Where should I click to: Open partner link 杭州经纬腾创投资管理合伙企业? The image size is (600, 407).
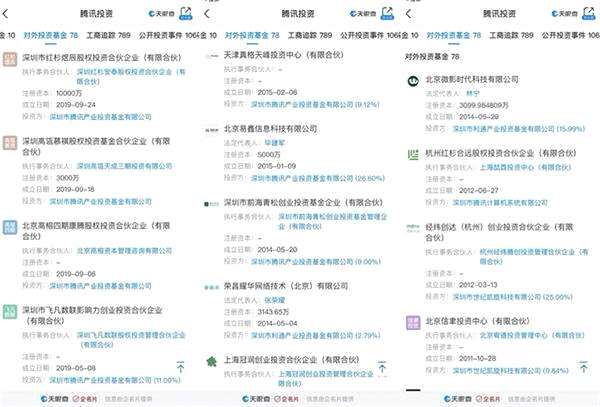[534, 257]
